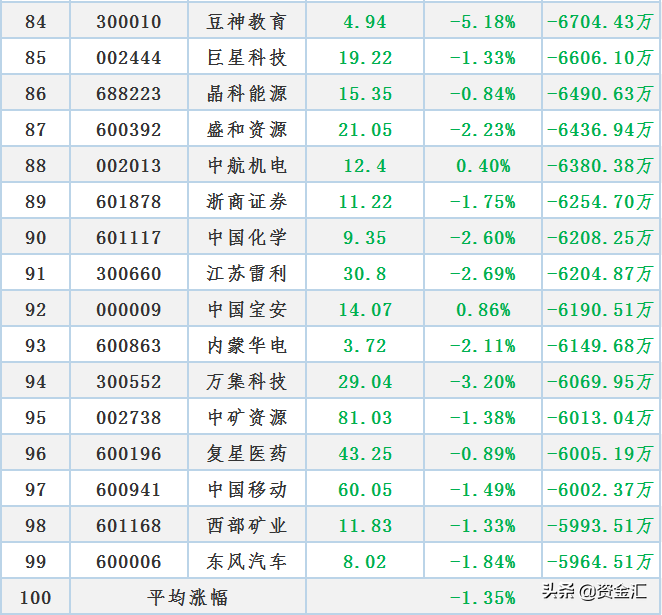Click the stock name 晶科能源
662x615 pixels.
(247, 94)
